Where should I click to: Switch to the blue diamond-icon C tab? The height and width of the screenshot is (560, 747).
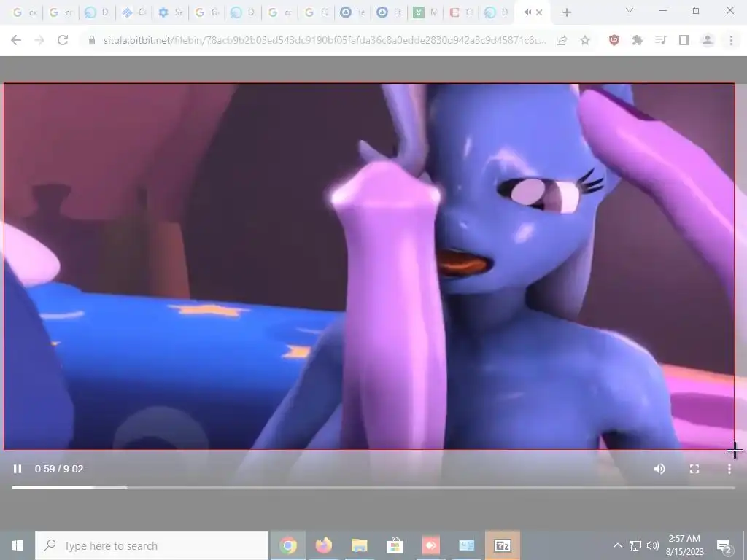pos(134,13)
